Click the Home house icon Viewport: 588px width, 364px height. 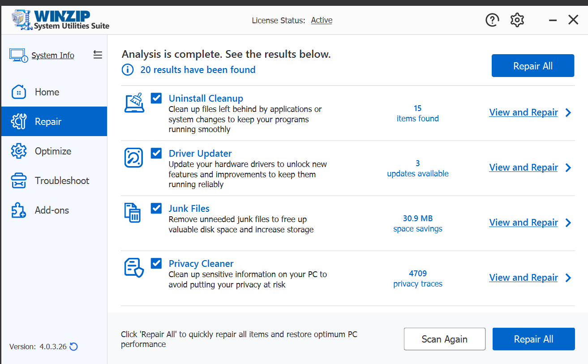(x=18, y=92)
